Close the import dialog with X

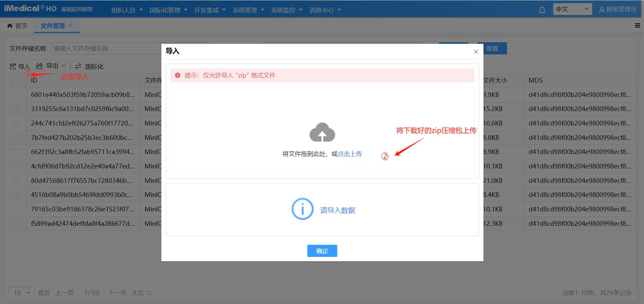pos(476,52)
